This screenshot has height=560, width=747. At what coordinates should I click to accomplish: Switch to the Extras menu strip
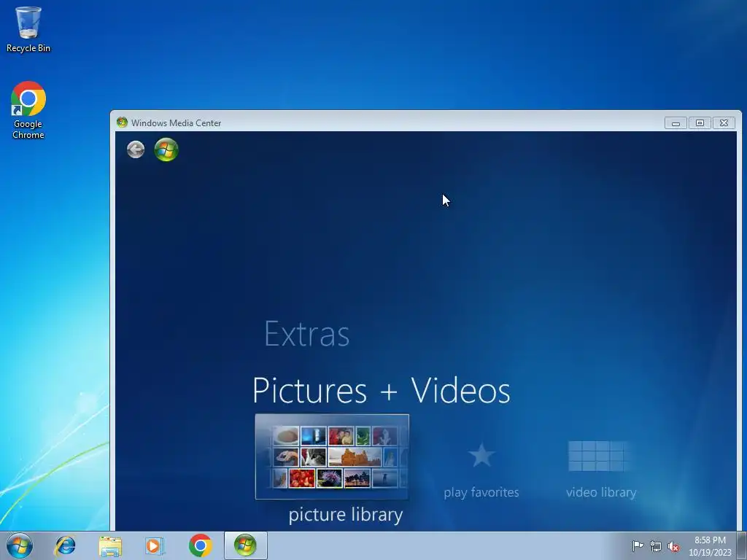[307, 334]
